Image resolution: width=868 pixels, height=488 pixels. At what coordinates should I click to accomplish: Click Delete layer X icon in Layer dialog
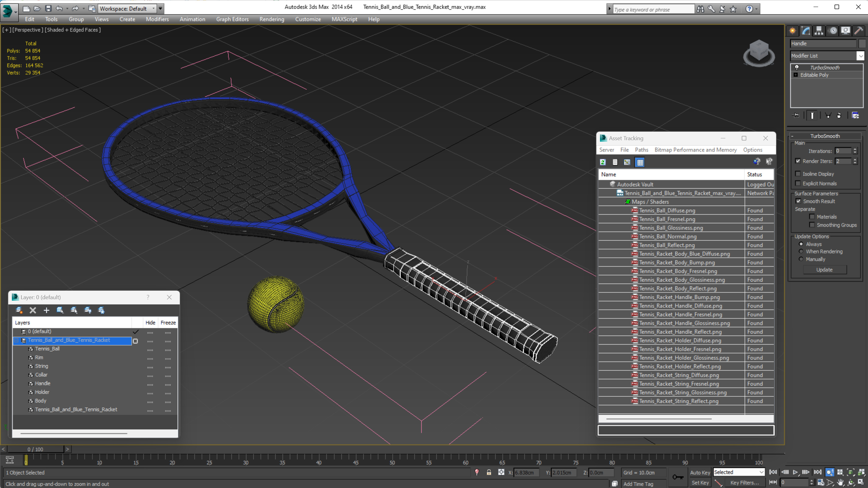click(x=33, y=310)
